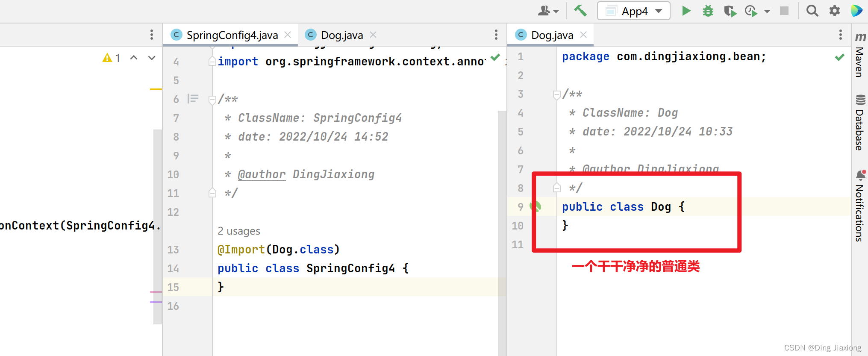
Task: Click the profiler run icon
Action: [x=751, y=11]
